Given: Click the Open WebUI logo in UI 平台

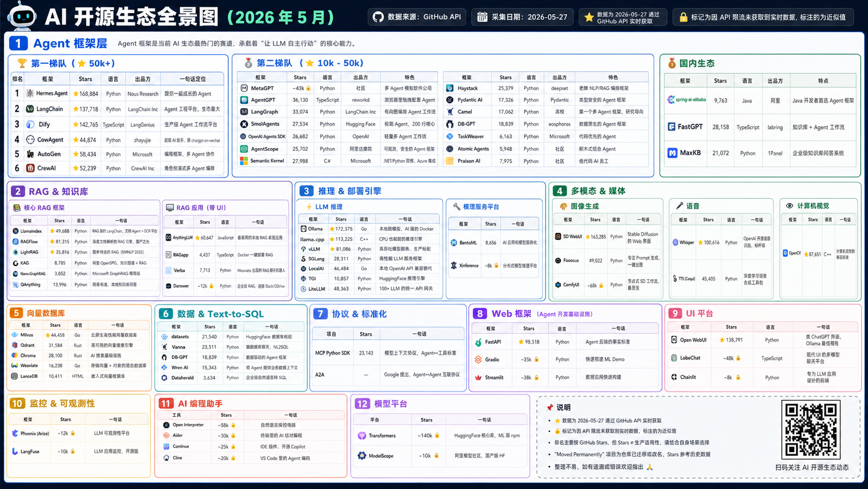Looking at the screenshot, I should coord(674,340).
